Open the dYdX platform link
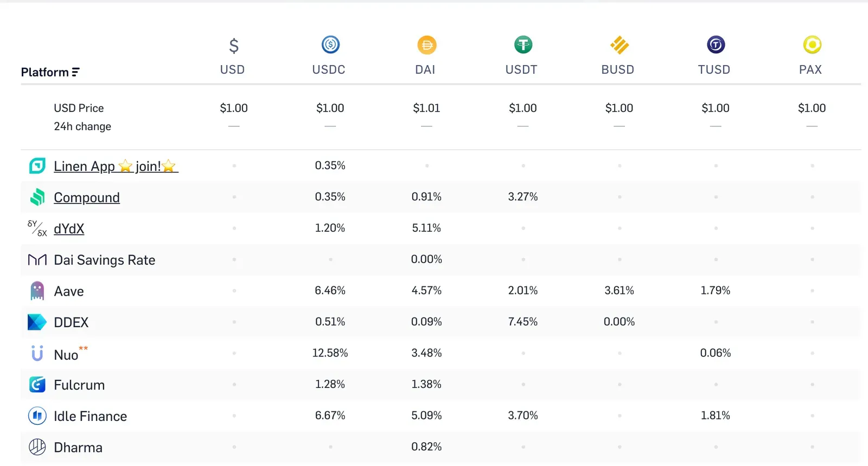Image resolution: width=868 pixels, height=466 pixels. click(69, 229)
